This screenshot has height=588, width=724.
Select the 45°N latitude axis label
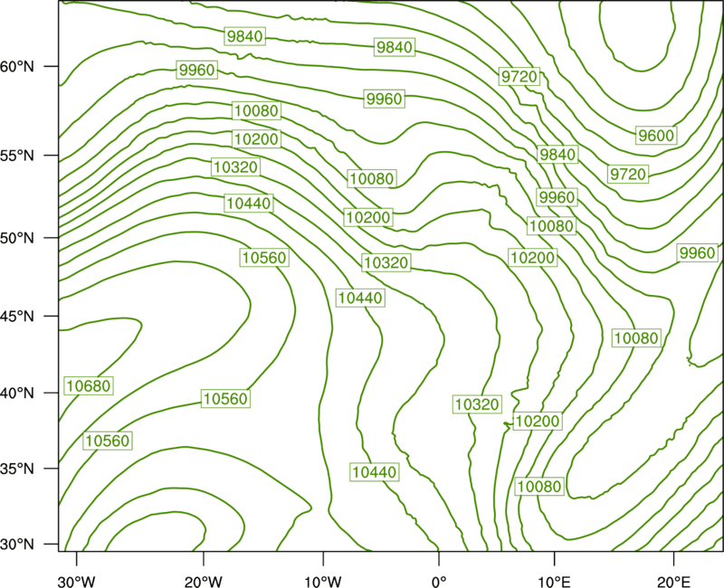click(x=17, y=316)
